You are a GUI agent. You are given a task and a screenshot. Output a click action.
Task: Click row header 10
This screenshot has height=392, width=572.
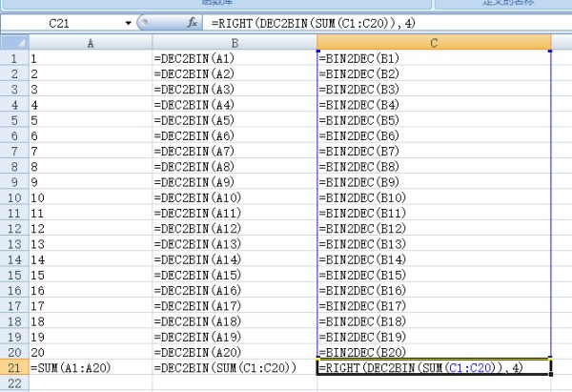click(x=13, y=197)
